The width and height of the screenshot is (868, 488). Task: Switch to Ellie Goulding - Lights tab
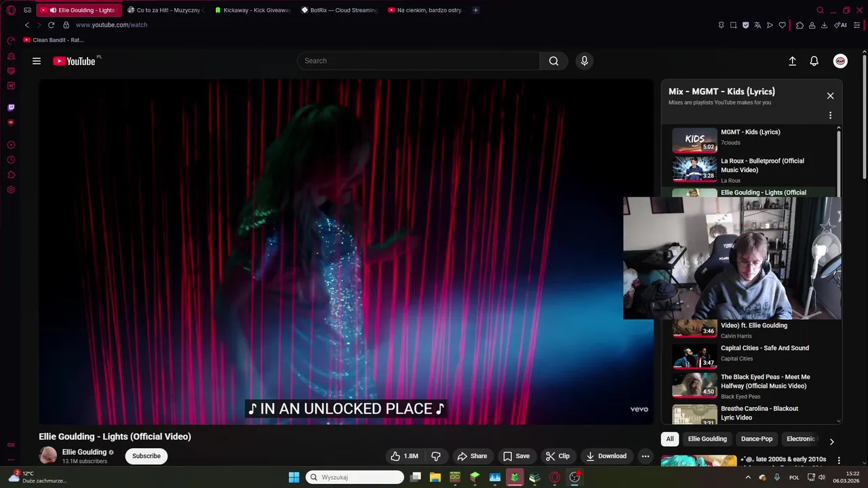[x=80, y=10]
